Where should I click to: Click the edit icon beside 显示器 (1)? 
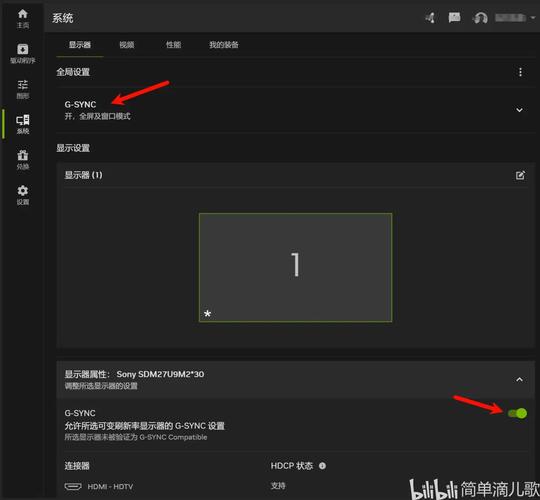[520, 175]
